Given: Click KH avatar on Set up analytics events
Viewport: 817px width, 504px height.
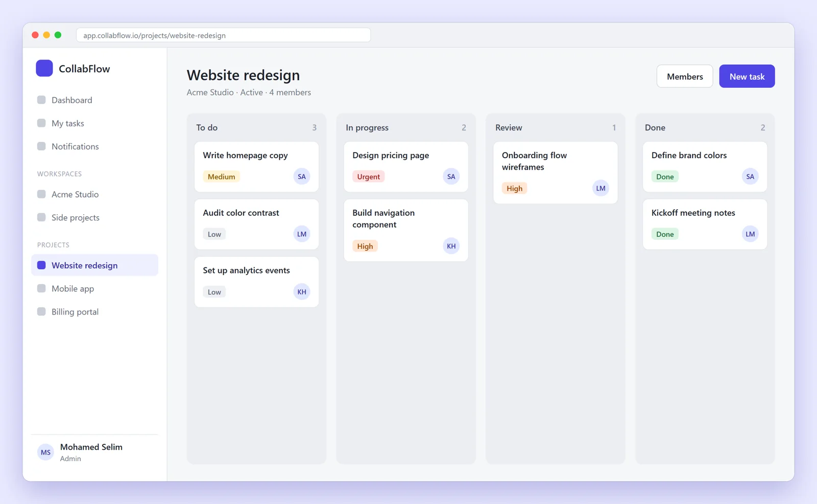Looking at the screenshot, I should [x=302, y=292].
